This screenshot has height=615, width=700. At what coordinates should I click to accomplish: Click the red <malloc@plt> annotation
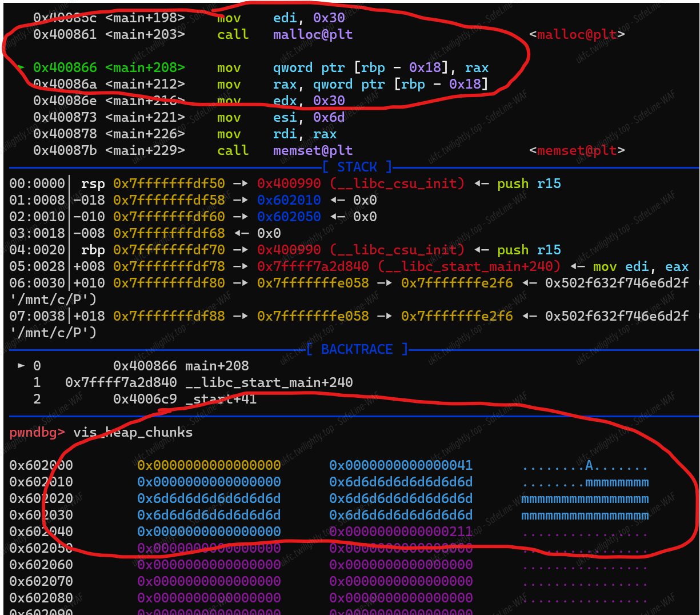577,34
